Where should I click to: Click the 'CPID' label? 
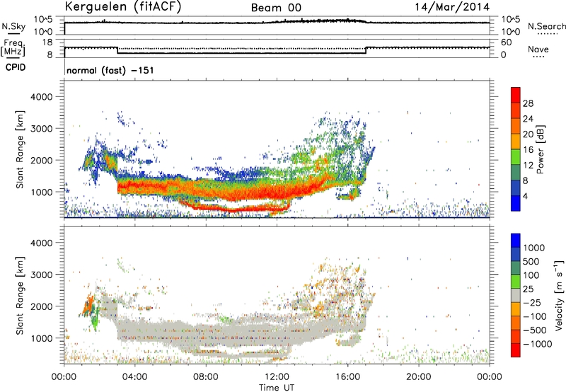15,67
